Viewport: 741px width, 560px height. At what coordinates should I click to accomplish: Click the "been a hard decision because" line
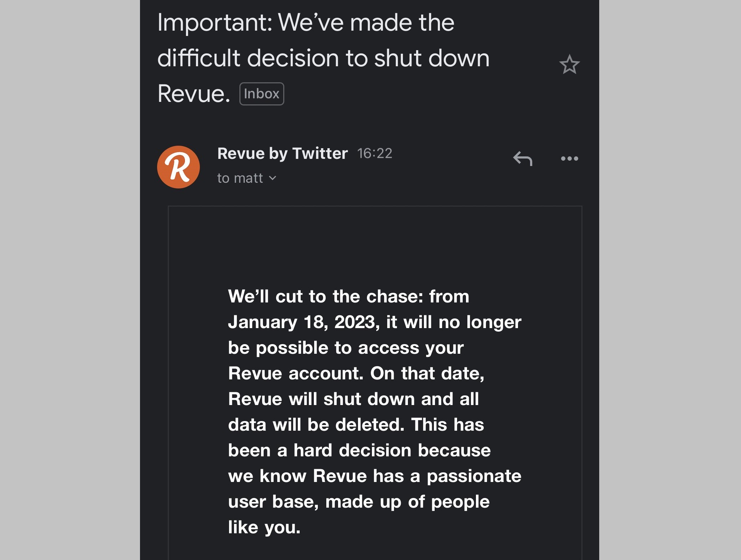pos(359,450)
